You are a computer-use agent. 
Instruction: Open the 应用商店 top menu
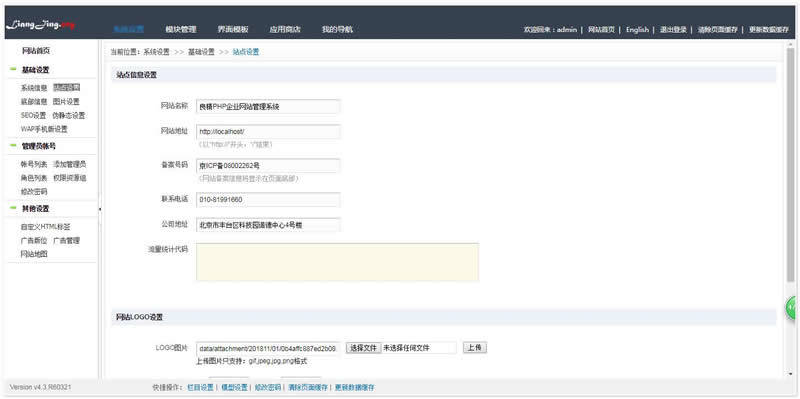pyautogui.click(x=285, y=30)
